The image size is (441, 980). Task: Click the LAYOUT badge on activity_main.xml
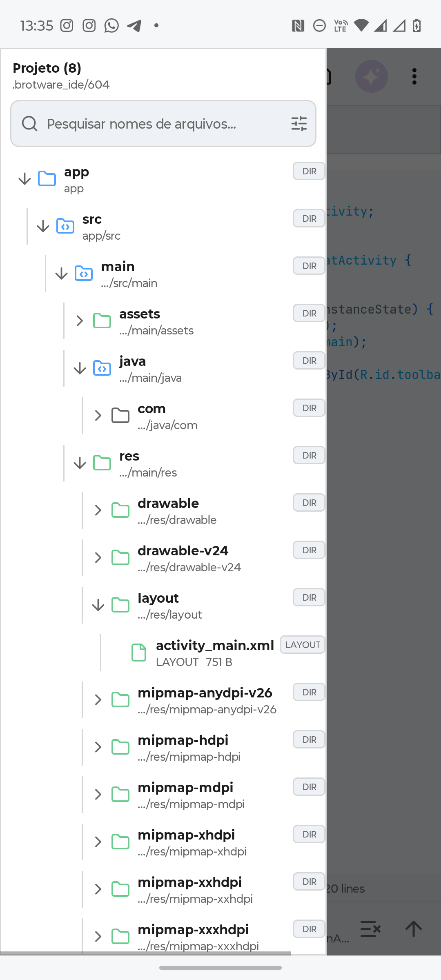click(303, 645)
